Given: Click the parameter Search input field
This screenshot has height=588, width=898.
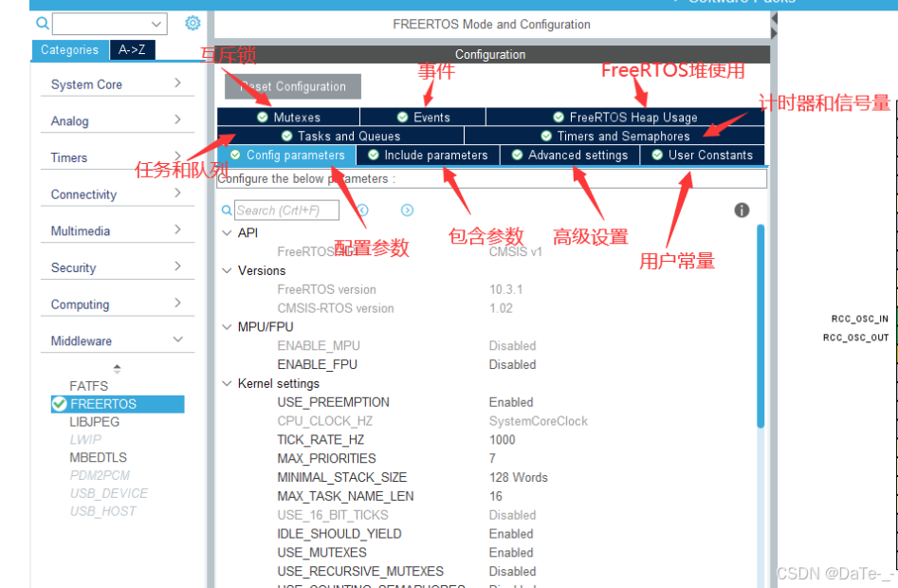Looking at the screenshot, I should coord(286,211).
